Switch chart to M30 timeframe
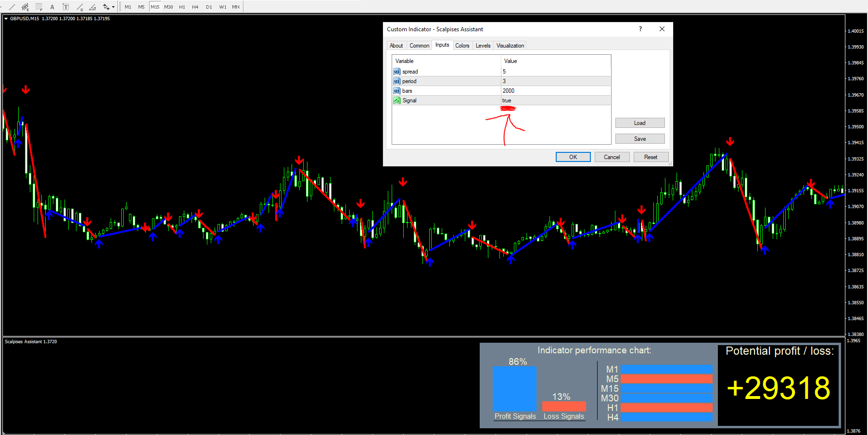Viewport: 868px width, 435px height. (x=168, y=7)
